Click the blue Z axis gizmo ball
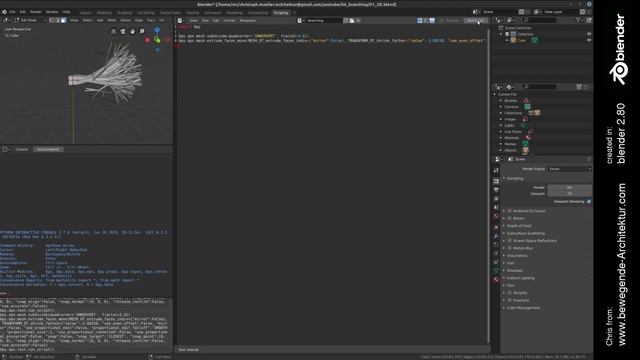Image resolution: width=640 pixels, height=360 pixels. pos(157,30)
